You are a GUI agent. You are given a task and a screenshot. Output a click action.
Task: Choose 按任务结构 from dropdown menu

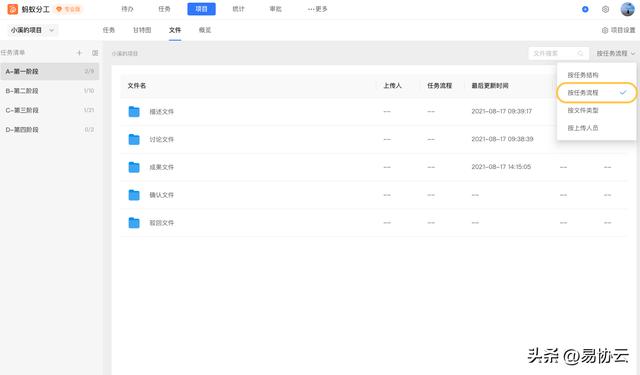pyautogui.click(x=596, y=75)
